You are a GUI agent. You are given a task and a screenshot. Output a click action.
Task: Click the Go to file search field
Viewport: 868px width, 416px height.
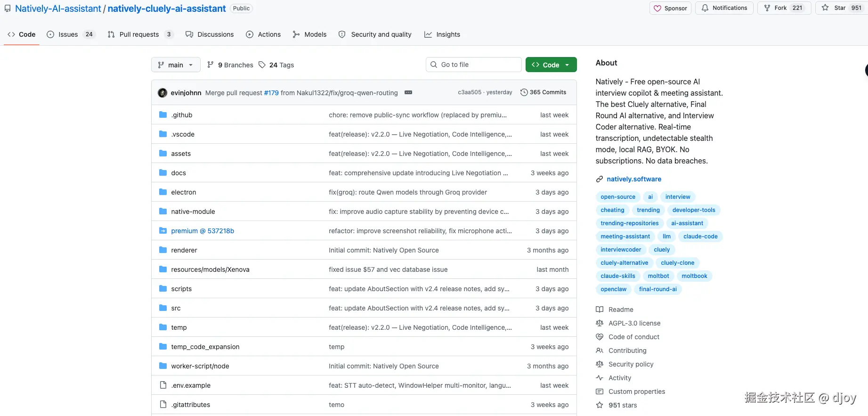tap(473, 65)
